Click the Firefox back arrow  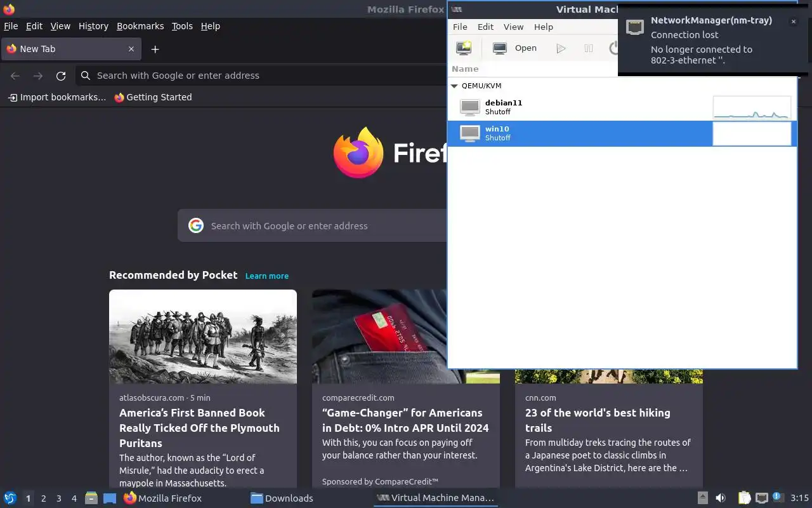click(15, 76)
